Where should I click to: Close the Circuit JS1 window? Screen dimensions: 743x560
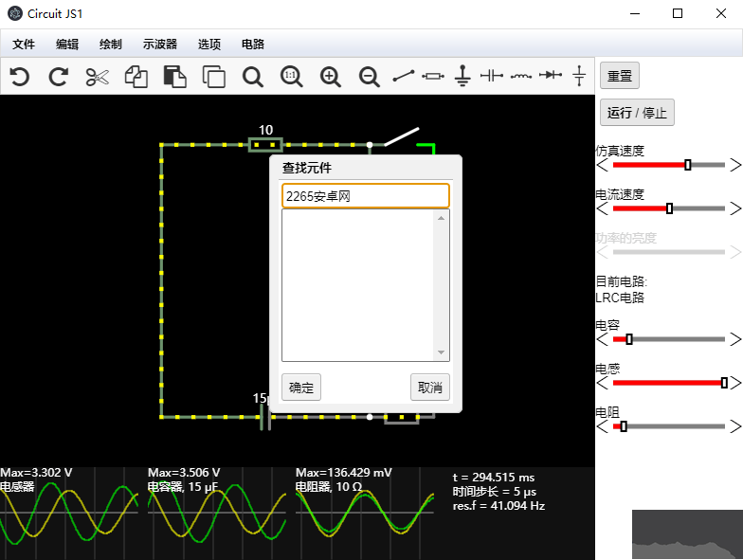point(720,13)
